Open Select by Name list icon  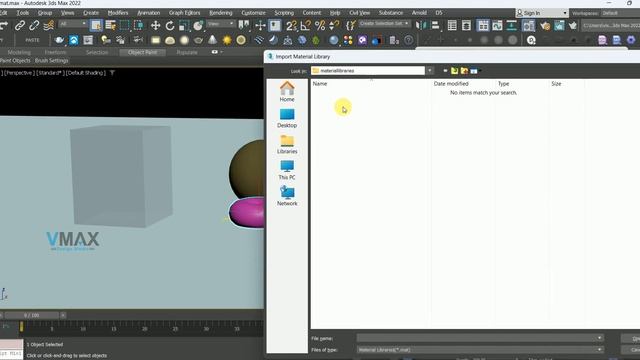click(110, 26)
